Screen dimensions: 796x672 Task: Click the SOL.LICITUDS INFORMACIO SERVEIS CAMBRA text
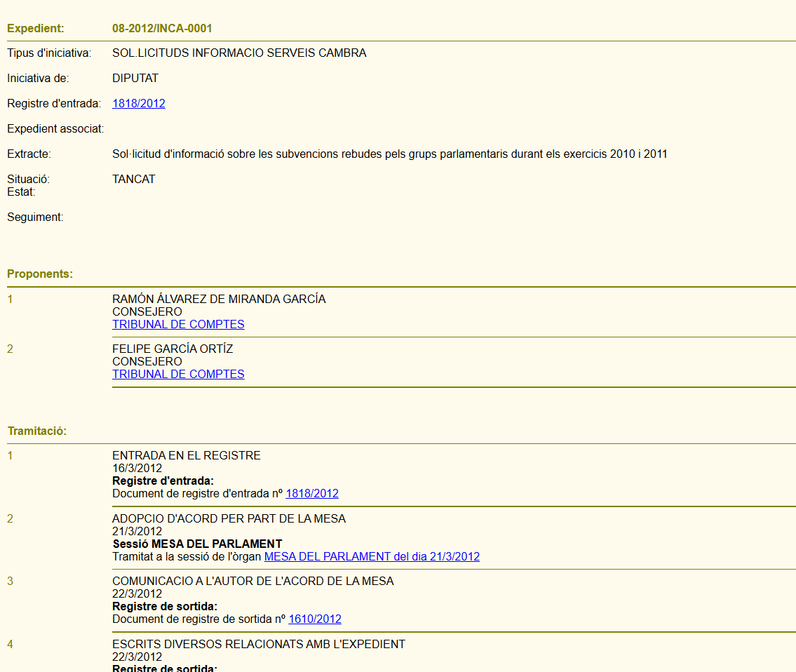[239, 53]
